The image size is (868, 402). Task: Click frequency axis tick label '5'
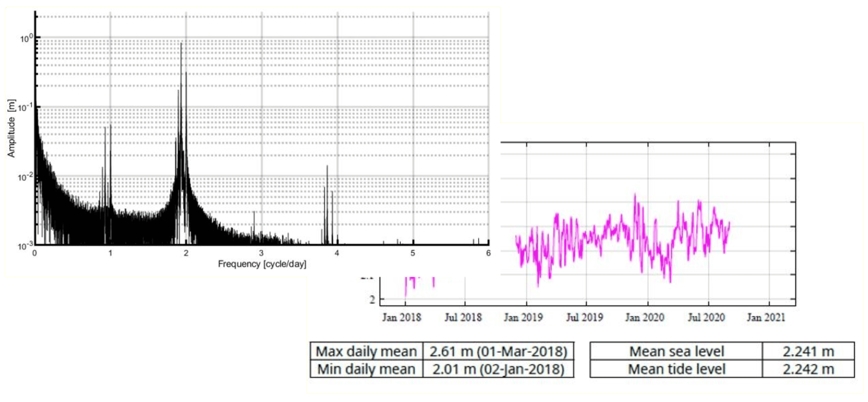[412, 253]
